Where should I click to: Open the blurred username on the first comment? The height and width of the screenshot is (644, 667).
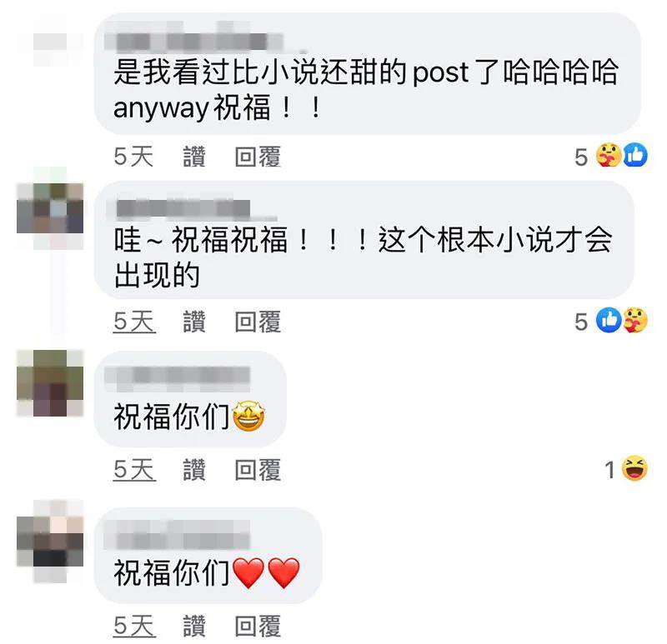(194, 42)
